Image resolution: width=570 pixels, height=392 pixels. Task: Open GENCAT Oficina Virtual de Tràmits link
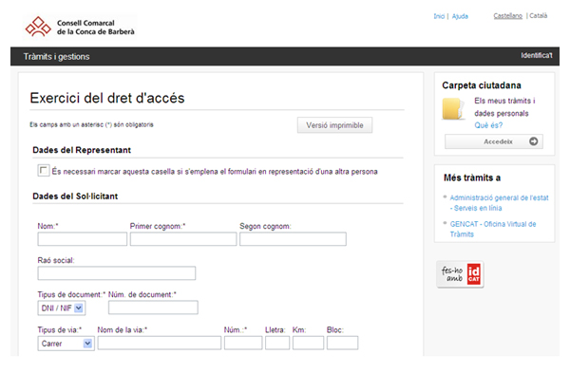pos(493,229)
